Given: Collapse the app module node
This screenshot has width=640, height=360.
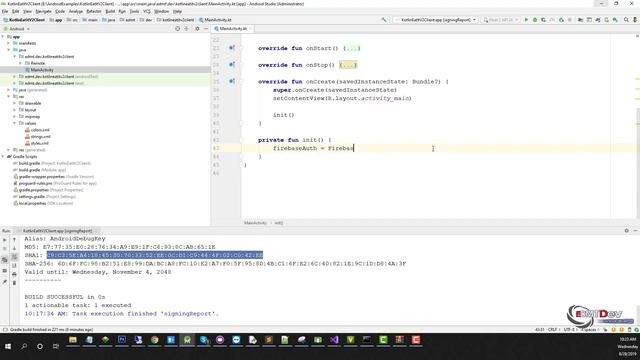Looking at the screenshot, I should coord(3,36).
